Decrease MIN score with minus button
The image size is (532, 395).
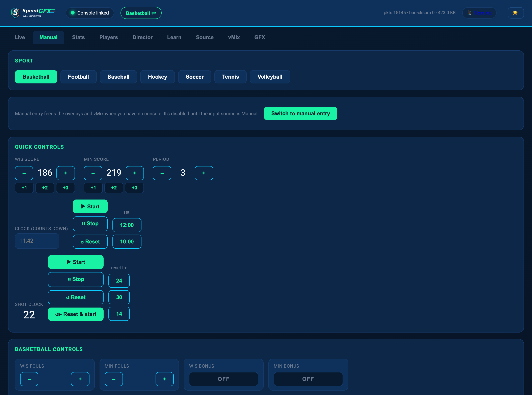click(x=93, y=173)
